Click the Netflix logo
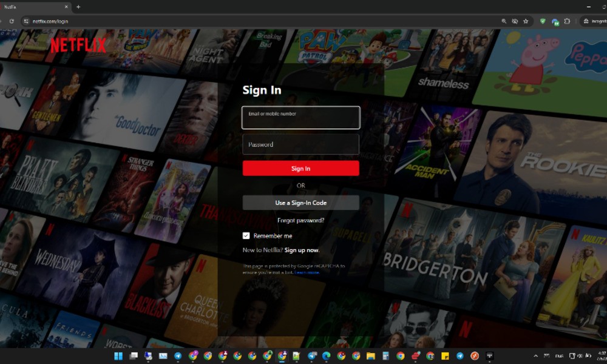This screenshot has width=607, height=364. tap(78, 45)
